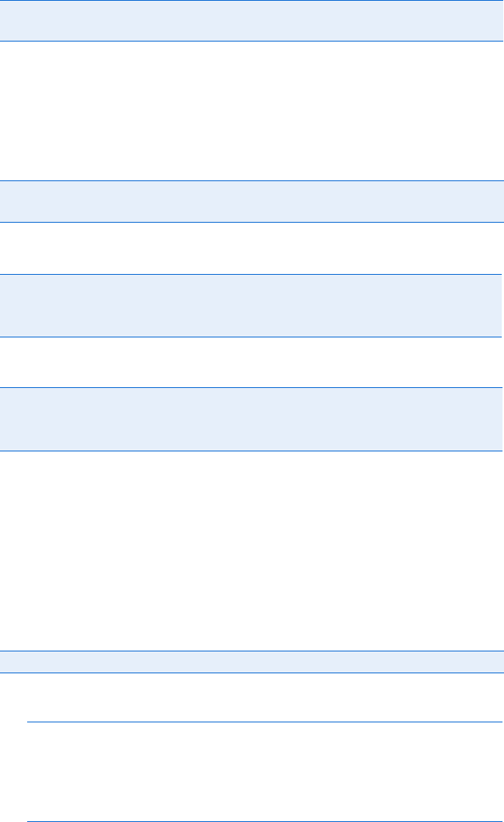Select the fourth blue shaded row
Viewport: 504px width, 822px height.
click(251, 419)
